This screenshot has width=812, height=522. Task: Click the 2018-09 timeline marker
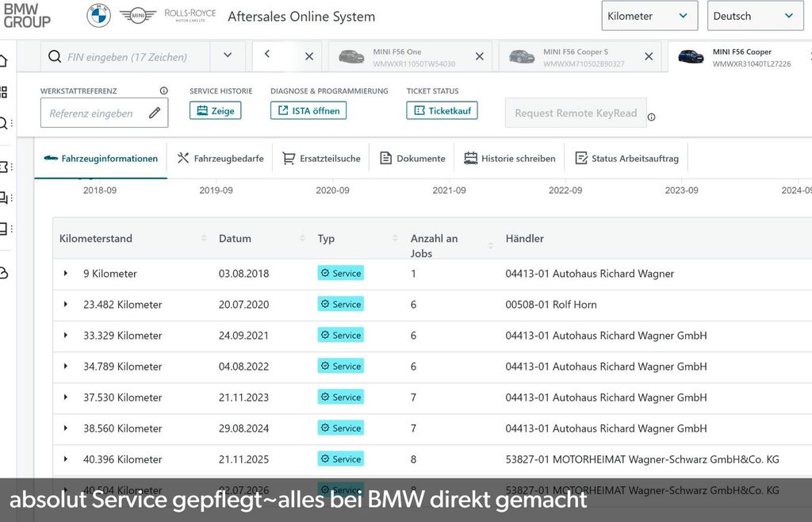100,190
